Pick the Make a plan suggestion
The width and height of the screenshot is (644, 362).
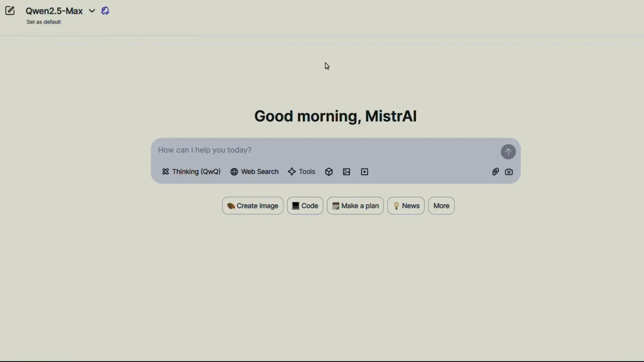point(355,206)
